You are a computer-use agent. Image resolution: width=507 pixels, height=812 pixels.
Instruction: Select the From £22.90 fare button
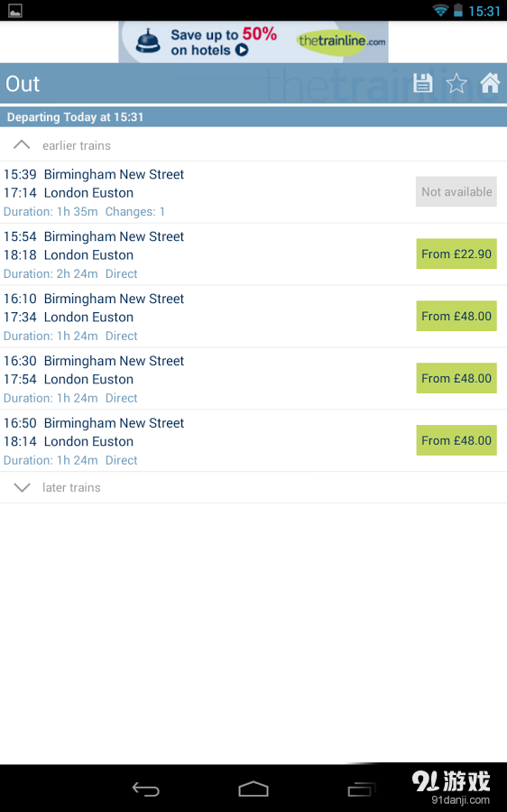(456, 254)
